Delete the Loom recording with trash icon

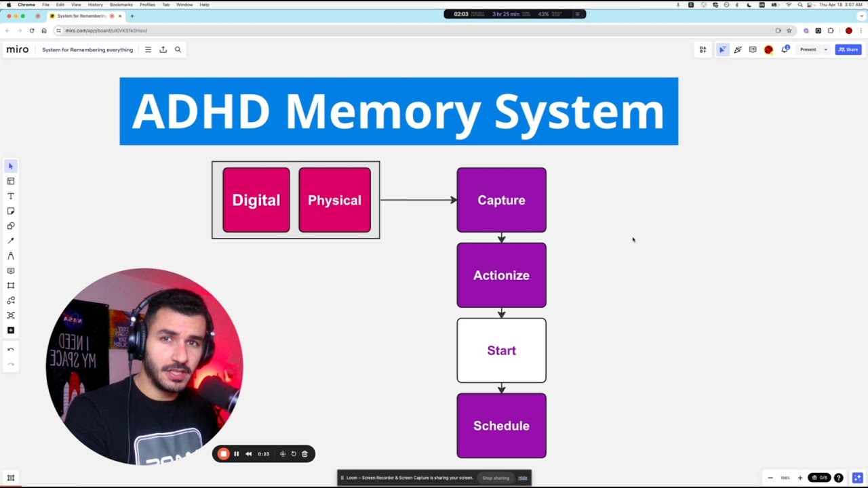pyautogui.click(x=304, y=454)
